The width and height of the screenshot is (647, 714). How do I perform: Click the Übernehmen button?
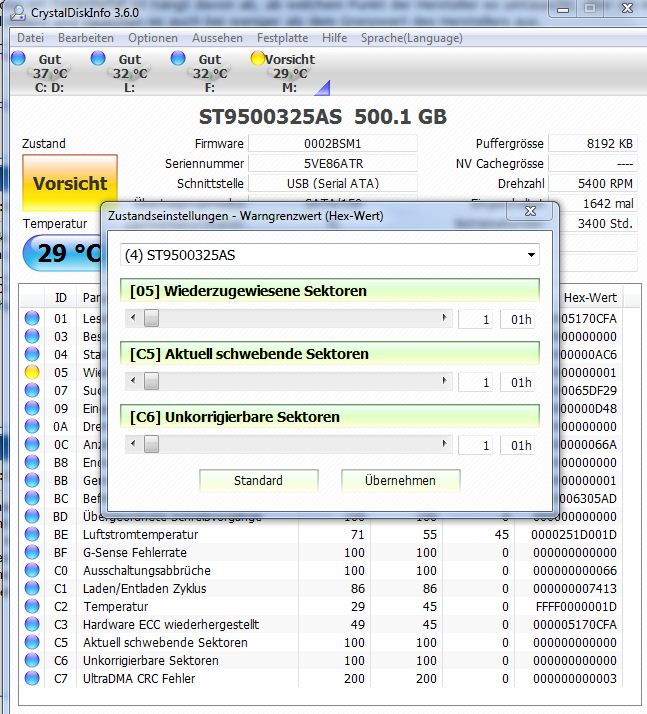pyautogui.click(x=401, y=480)
